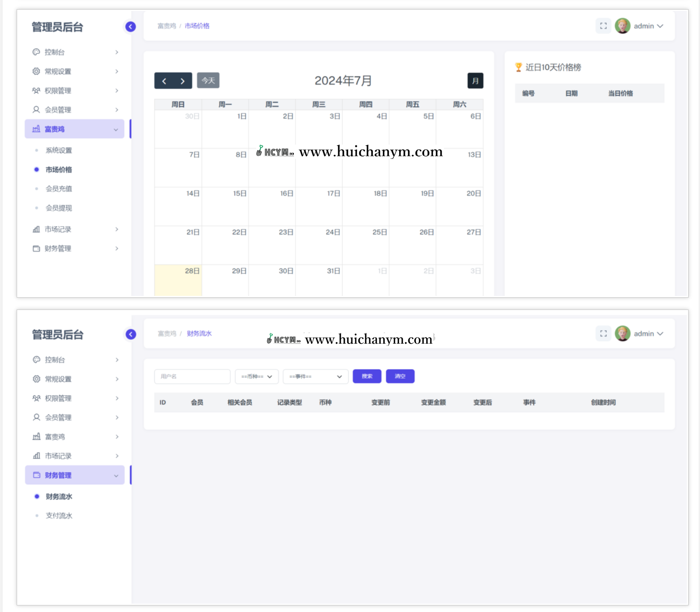Click the wallet icon of highlighted 财务管理
The image size is (700, 612).
(37, 475)
